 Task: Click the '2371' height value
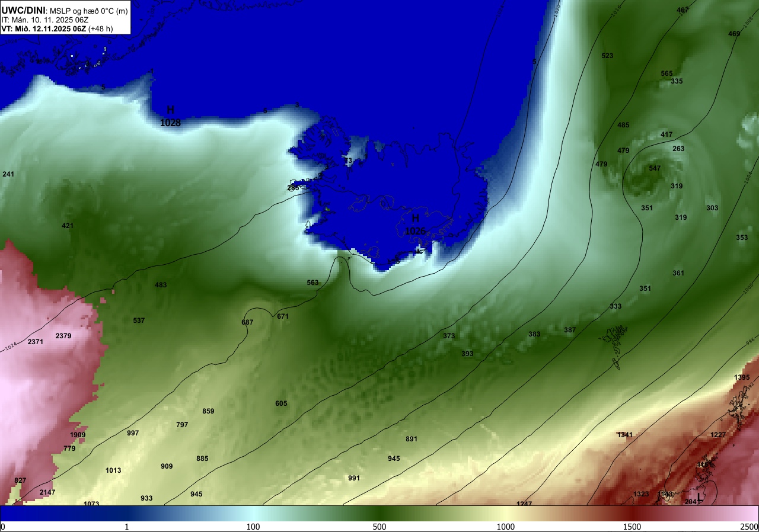[x=36, y=342]
